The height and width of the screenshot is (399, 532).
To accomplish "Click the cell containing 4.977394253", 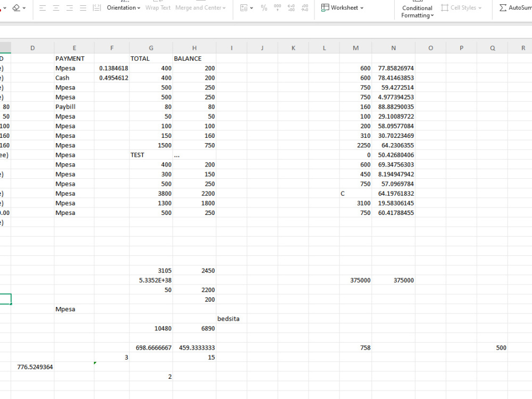I will point(393,97).
